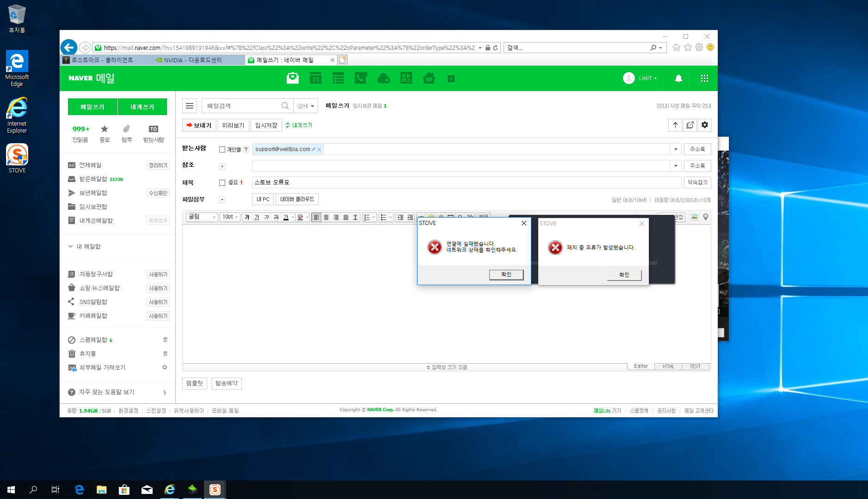Open the font size 10pt dropdown
Viewport: 868px width, 499px height.
(x=230, y=217)
